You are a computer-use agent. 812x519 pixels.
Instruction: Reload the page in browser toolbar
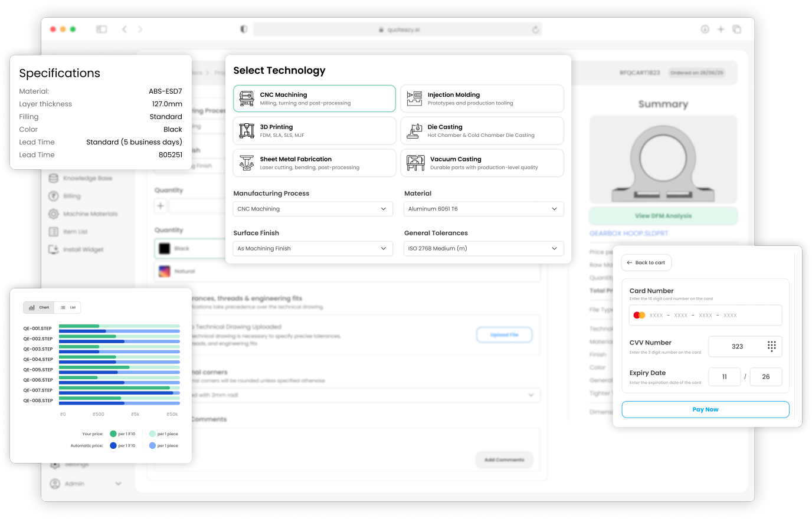click(535, 29)
